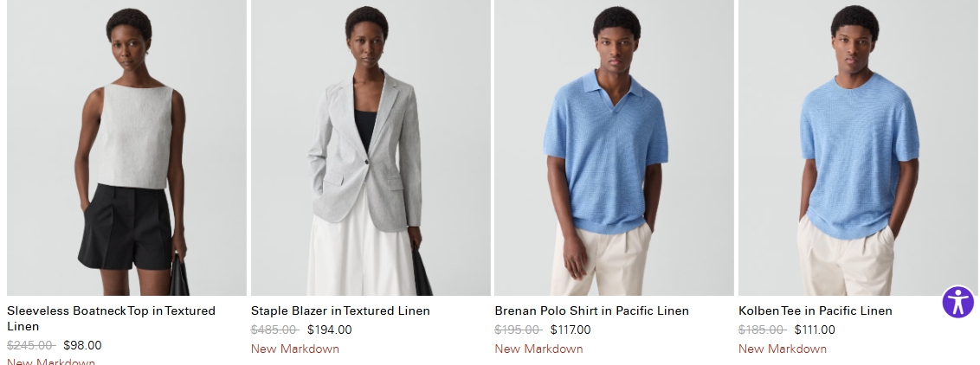
Task: Click the $98.00 sale price
Action: (82, 345)
